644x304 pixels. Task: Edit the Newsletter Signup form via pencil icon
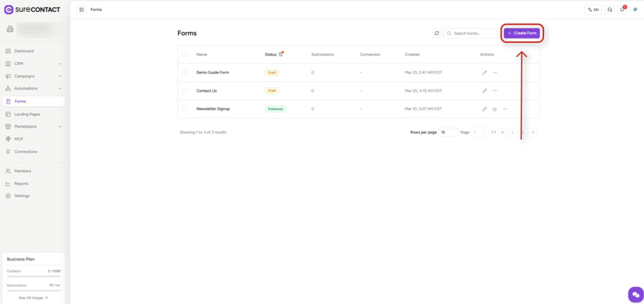[x=485, y=109]
